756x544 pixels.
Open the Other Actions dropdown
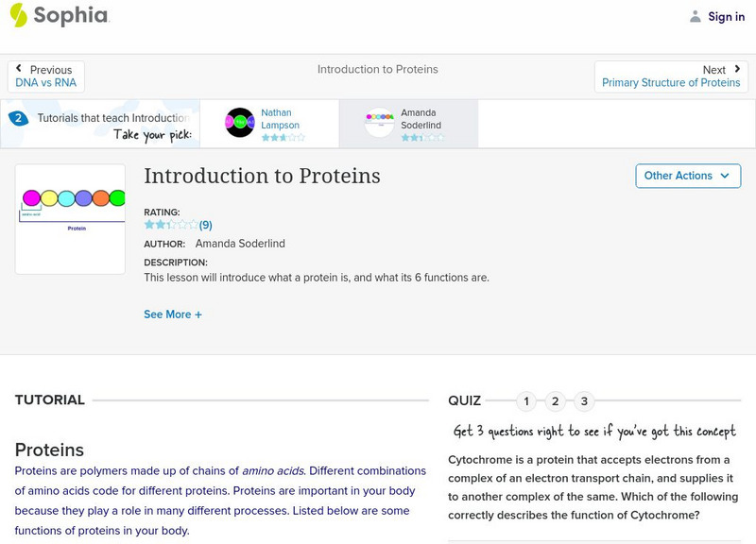click(x=687, y=176)
